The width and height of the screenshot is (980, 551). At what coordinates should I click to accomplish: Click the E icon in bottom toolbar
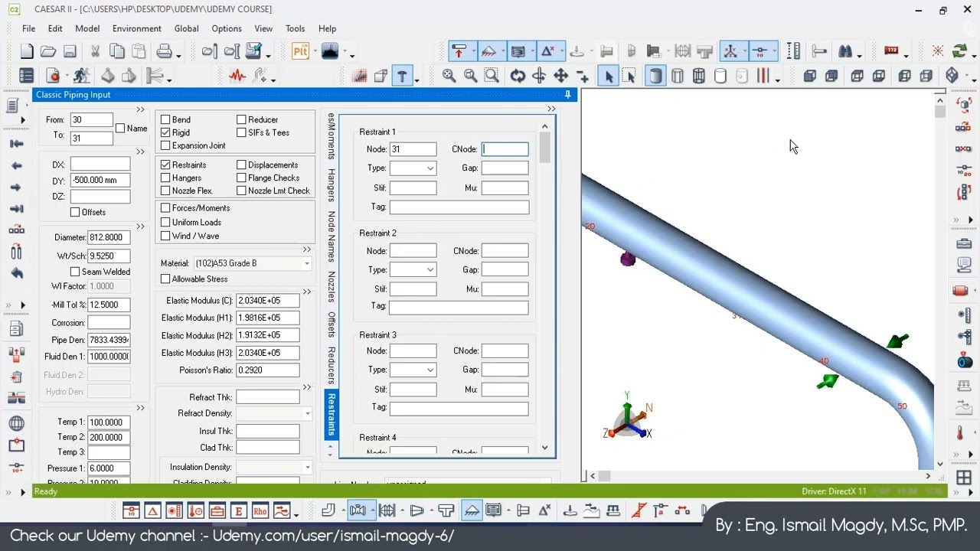pos(238,511)
